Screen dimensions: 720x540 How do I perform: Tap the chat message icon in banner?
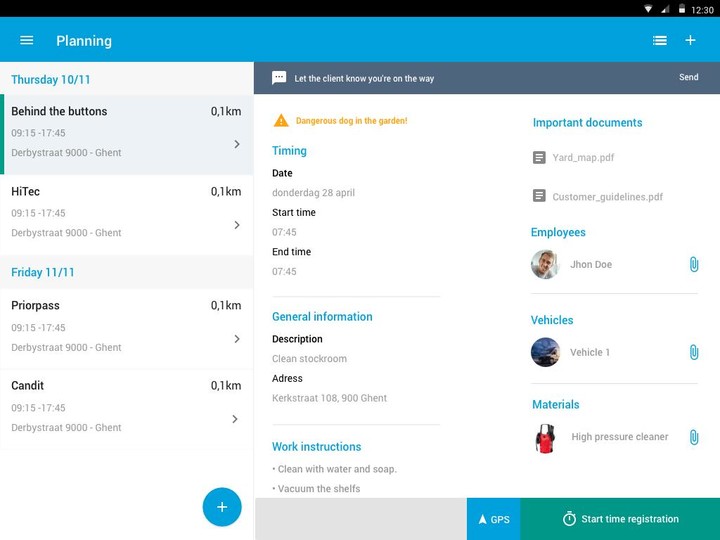pos(279,78)
